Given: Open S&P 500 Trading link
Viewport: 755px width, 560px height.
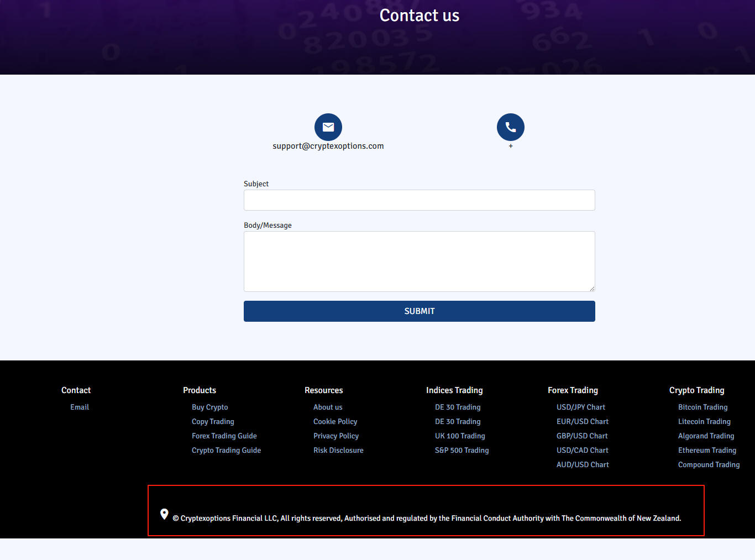Looking at the screenshot, I should pos(462,451).
